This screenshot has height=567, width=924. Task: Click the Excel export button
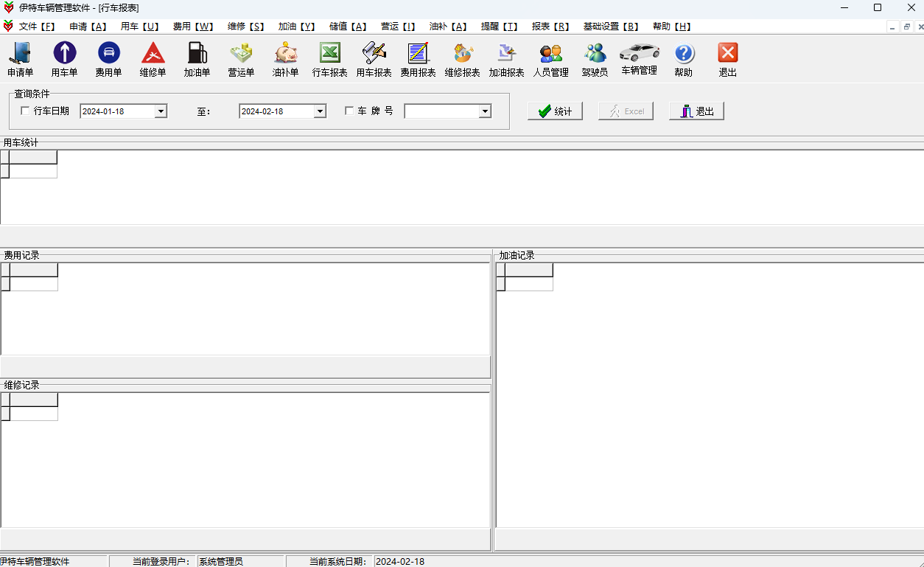tap(626, 111)
